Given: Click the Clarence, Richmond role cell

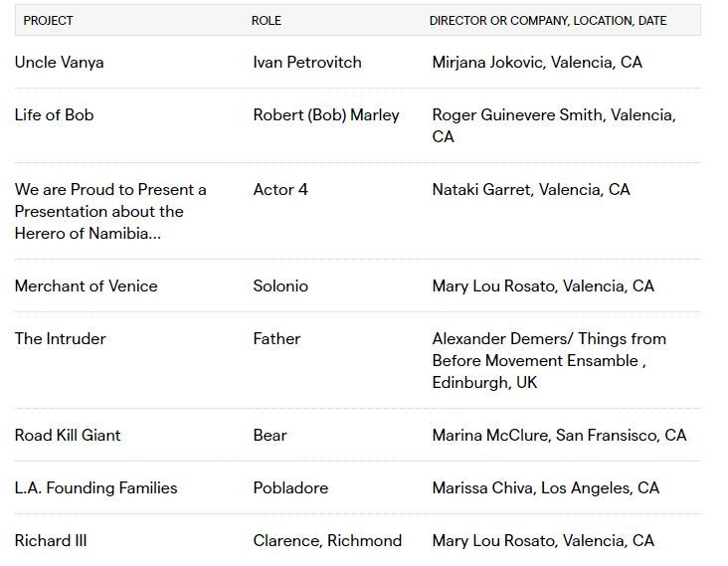Looking at the screenshot, I should point(327,540).
